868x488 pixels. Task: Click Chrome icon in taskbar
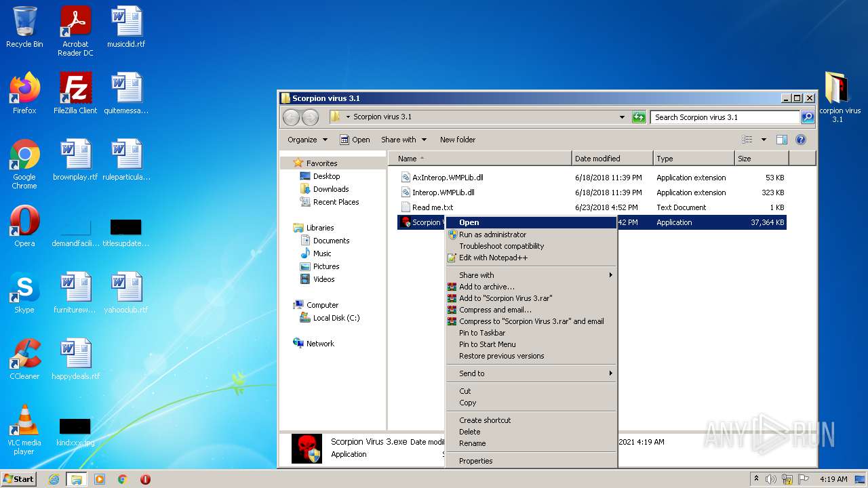123,479
